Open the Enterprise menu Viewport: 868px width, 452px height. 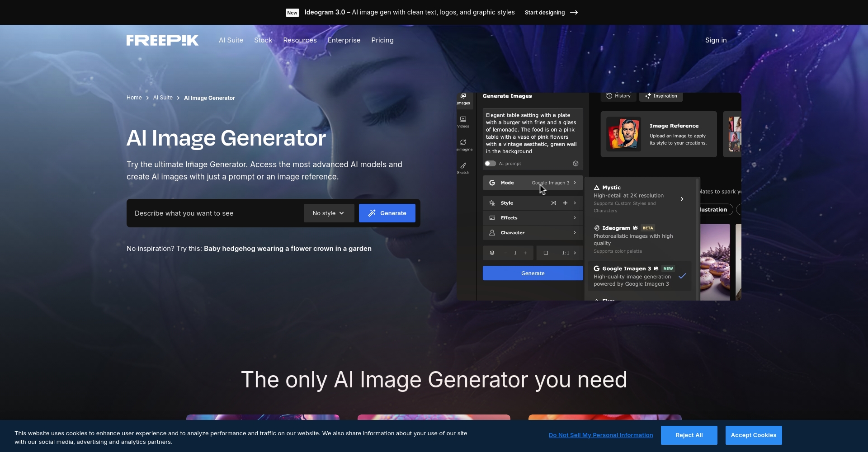[x=344, y=40]
